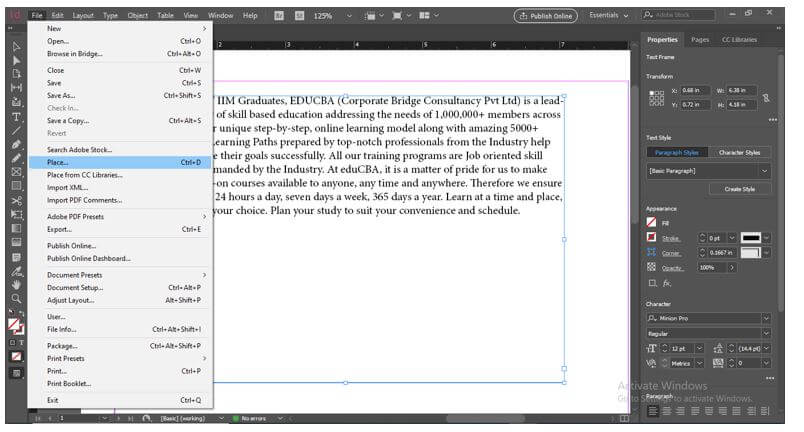
Task: Choose Save As... from the File menu
Action: coord(120,95)
